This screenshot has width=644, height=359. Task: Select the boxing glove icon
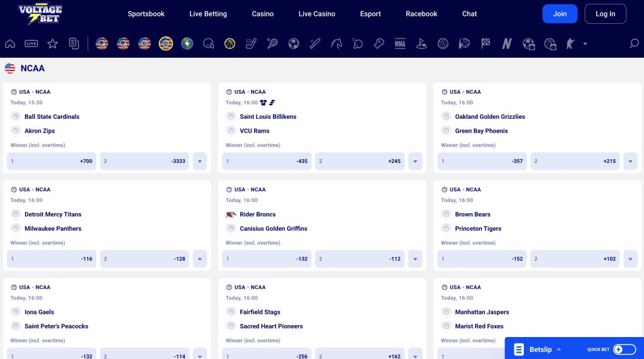pyautogui.click(x=379, y=43)
